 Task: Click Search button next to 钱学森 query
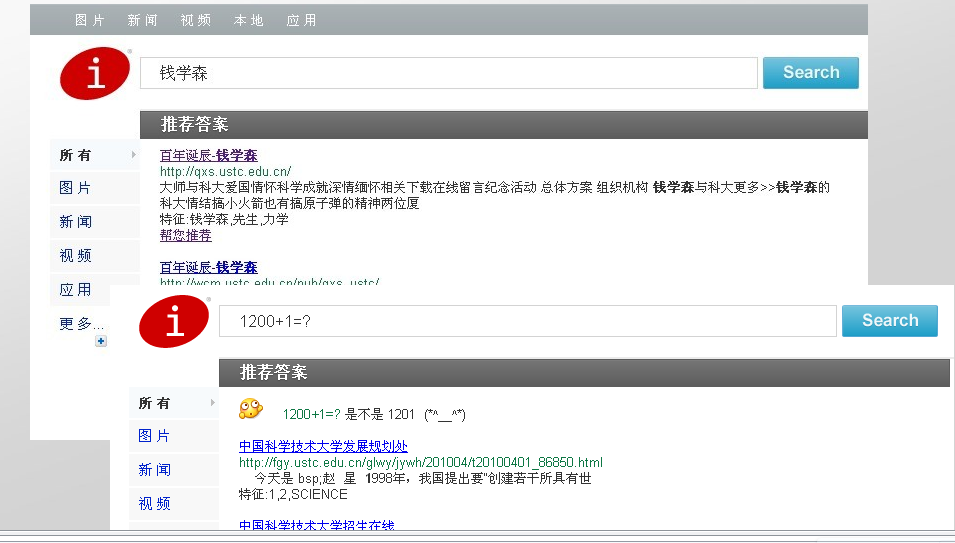click(811, 72)
